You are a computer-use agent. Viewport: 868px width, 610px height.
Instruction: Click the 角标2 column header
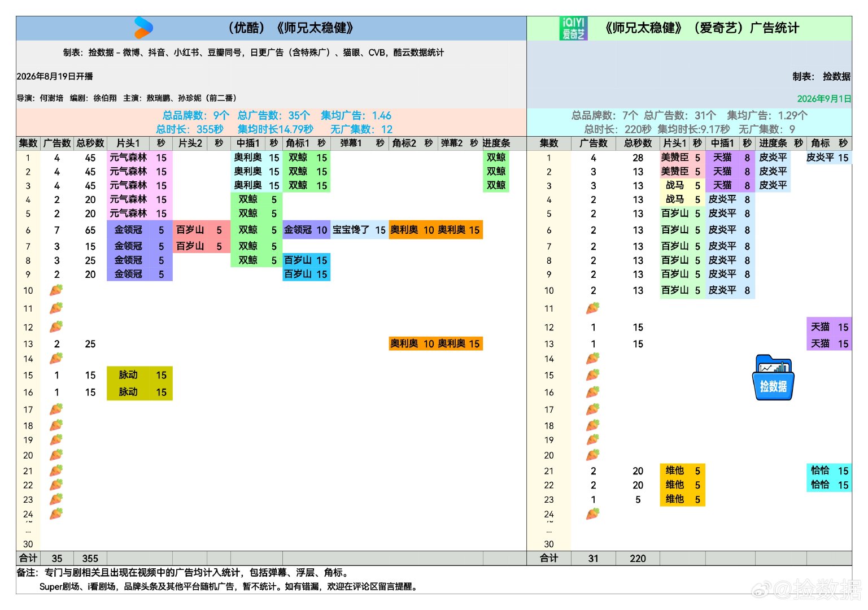point(404,143)
